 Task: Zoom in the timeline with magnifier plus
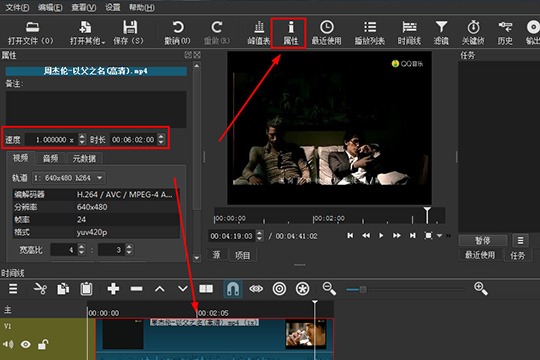(x=480, y=289)
